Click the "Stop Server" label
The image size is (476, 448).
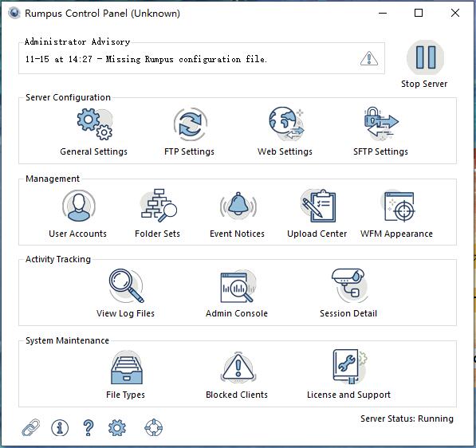(x=424, y=84)
